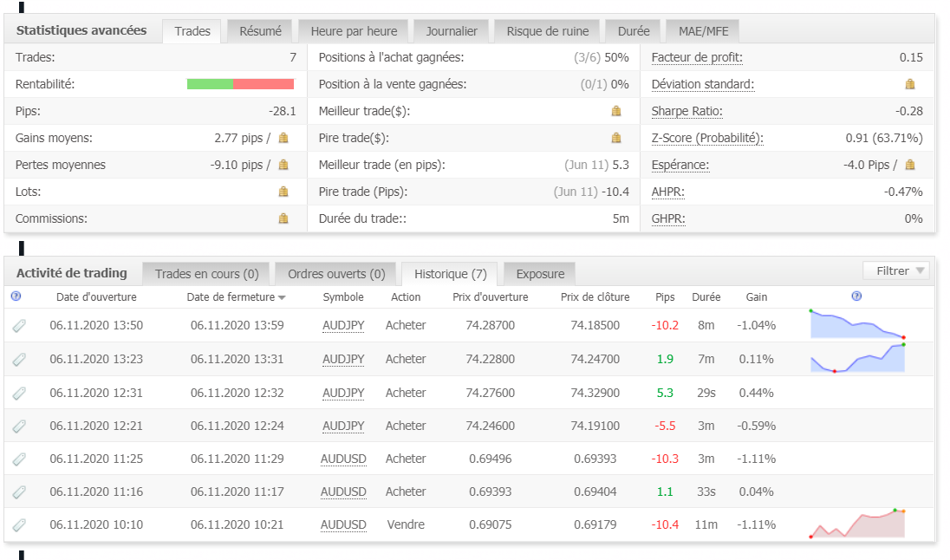950x560 pixels.
Task: Switch to the Résumé tab
Action: (x=260, y=31)
